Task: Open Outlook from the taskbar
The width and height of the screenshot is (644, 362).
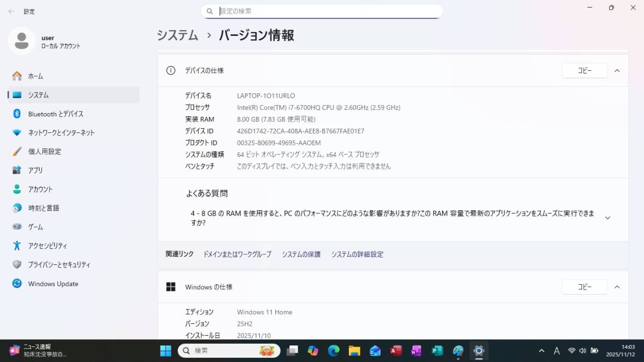Action: pyautogui.click(x=375, y=351)
